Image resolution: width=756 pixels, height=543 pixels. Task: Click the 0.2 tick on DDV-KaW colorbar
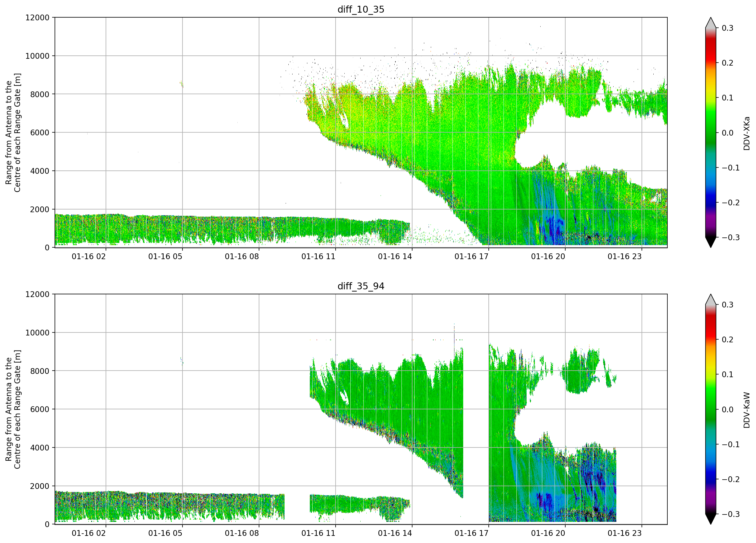(728, 340)
